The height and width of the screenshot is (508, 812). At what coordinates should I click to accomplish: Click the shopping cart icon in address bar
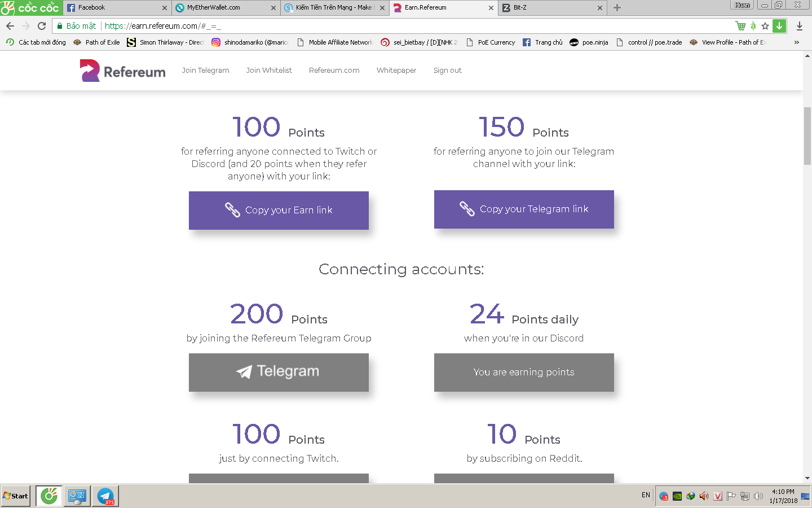740,26
